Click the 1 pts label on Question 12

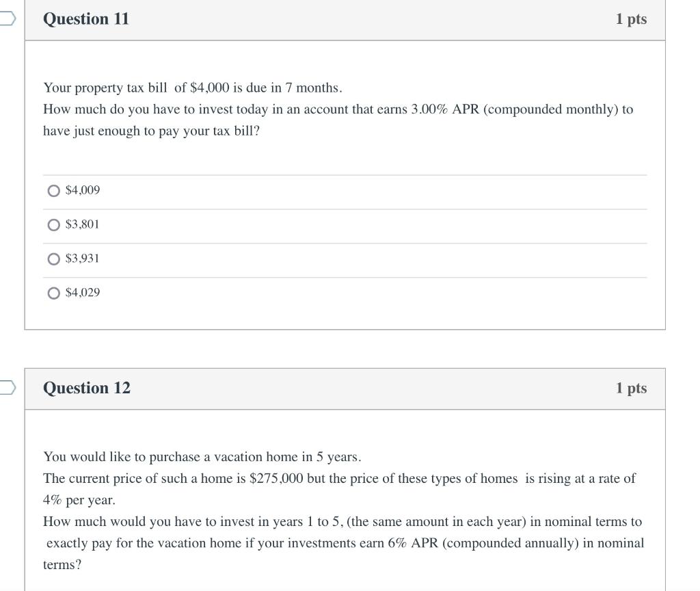click(x=632, y=389)
